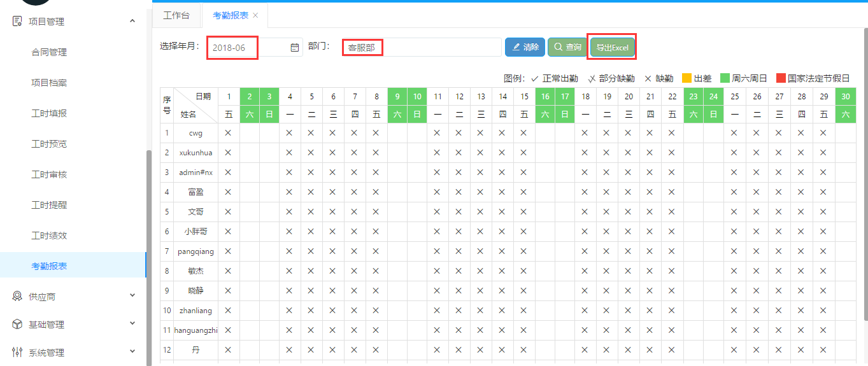This screenshot has height=366, width=868.
Task: Click the 部门 input field
Action: 422,48
